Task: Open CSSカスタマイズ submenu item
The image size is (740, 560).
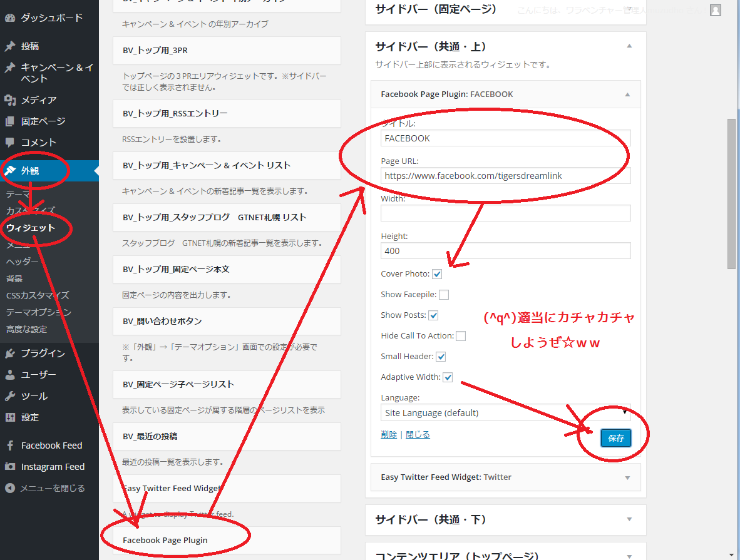Action: 38,296
